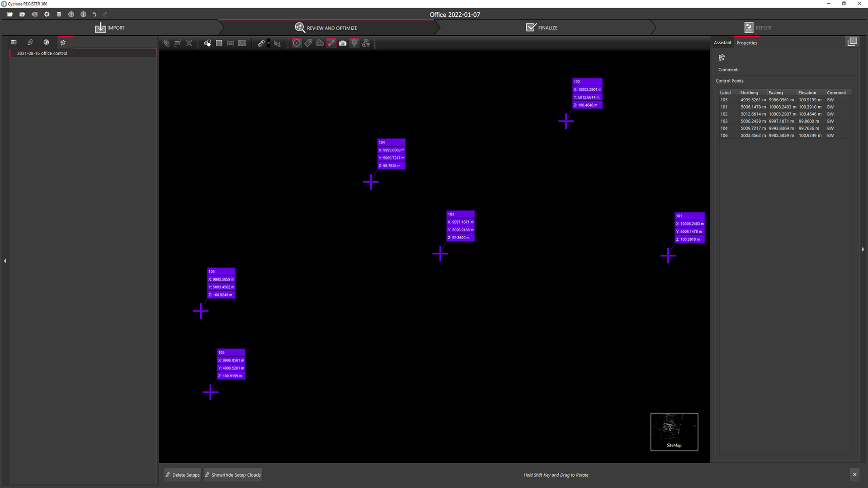Switch to the Assistant tab

(x=722, y=42)
